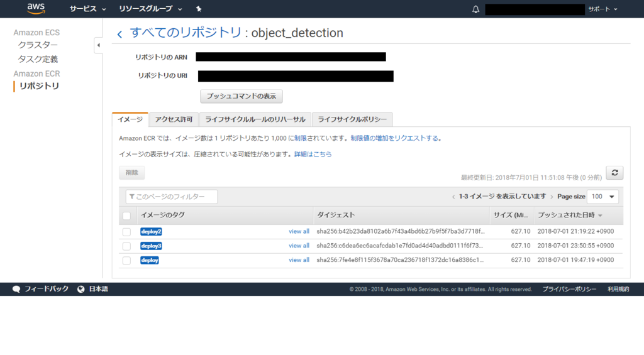Click view all for deploy3 row

point(299,246)
